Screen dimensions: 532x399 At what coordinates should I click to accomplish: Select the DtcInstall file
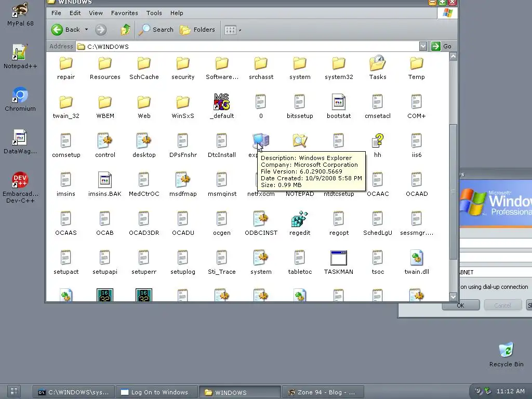pos(221,145)
